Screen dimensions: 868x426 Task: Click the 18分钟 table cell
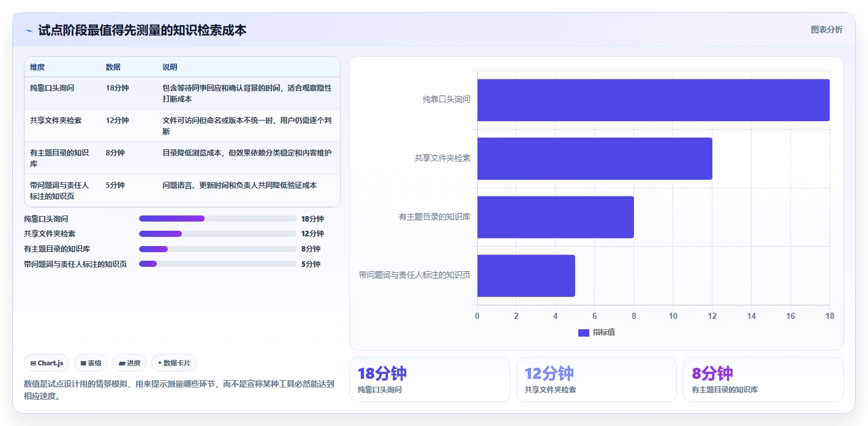tap(128, 93)
